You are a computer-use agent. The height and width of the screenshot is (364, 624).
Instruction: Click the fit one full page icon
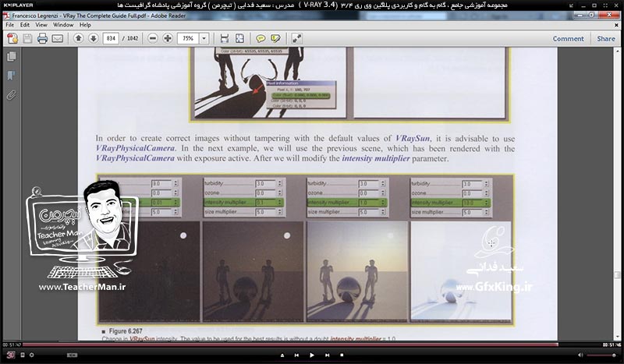point(239,39)
